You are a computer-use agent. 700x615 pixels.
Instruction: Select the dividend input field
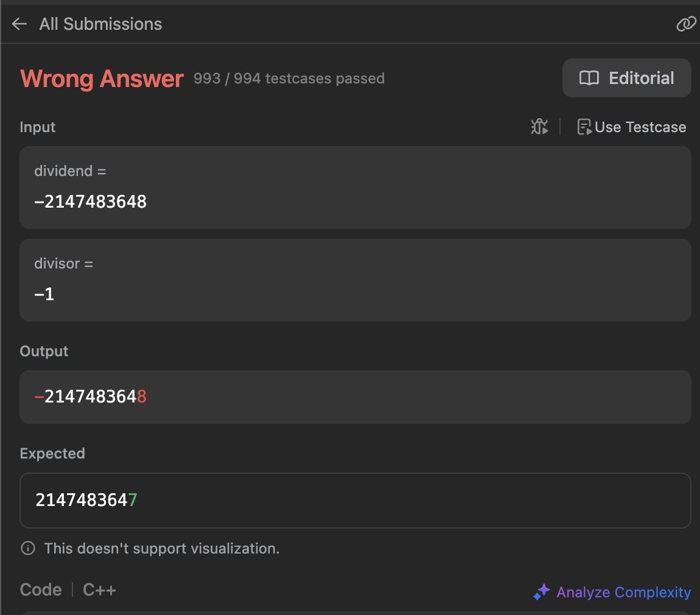pos(355,188)
